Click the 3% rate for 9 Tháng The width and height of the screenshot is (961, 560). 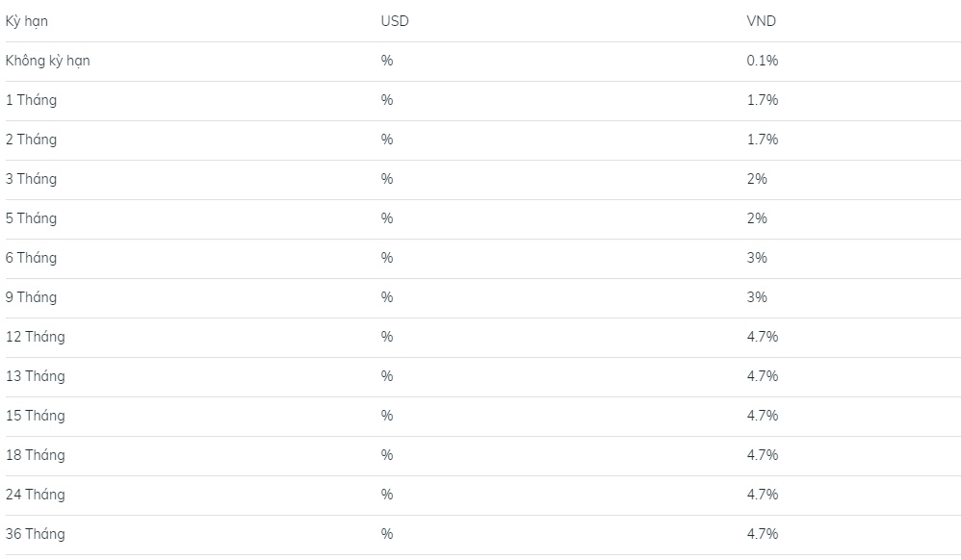(757, 297)
